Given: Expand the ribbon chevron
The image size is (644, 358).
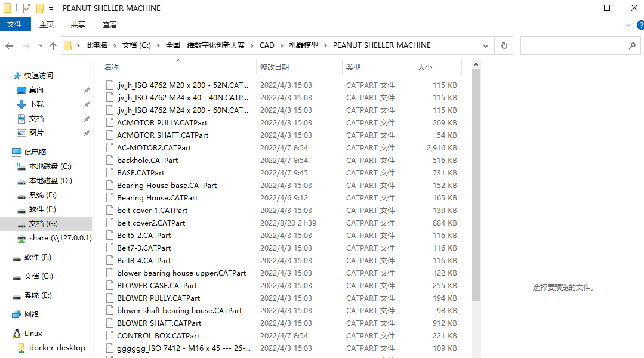Looking at the screenshot, I should [x=628, y=25].
